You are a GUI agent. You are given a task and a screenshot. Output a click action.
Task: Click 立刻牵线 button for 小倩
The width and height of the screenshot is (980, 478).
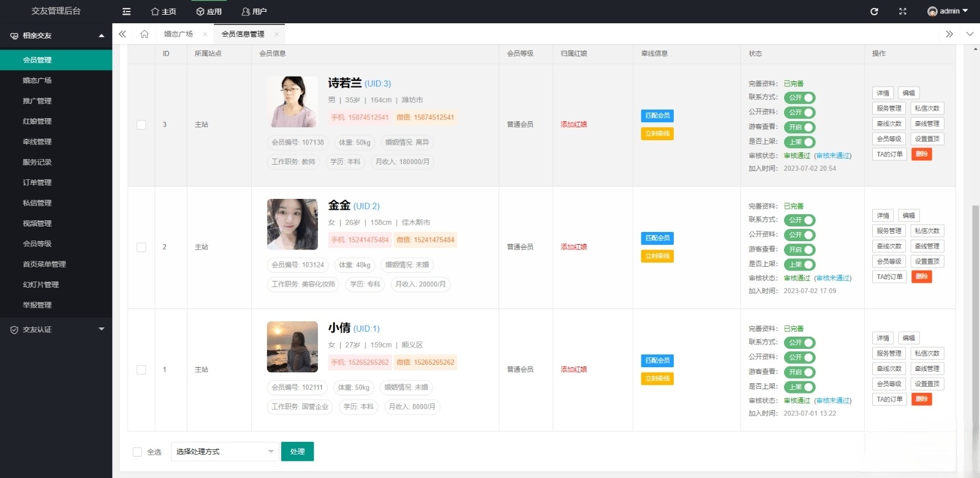[x=657, y=378]
